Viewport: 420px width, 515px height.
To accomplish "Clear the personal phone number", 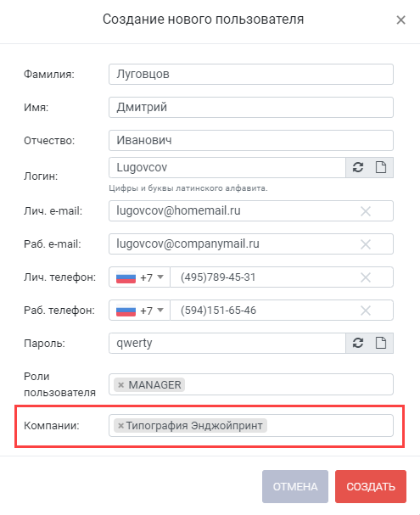I will pyautogui.click(x=366, y=277).
